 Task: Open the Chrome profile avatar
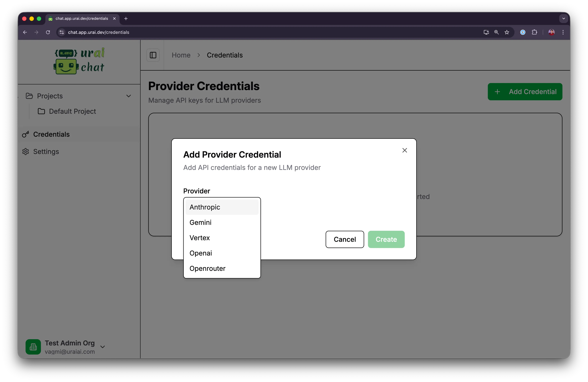tap(551, 32)
